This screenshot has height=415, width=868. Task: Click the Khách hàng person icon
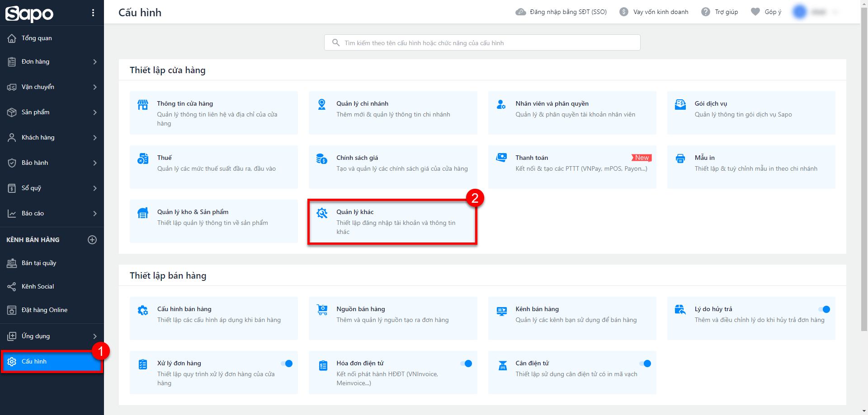[12, 138]
